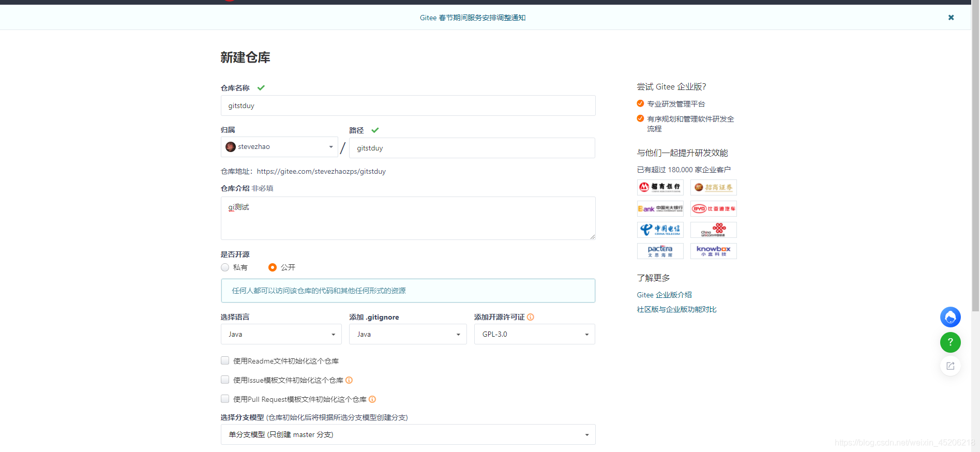Image resolution: width=980 pixels, height=452 pixels.
Task: Open the Gitee 企业版介绍 link
Action: pyautogui.click(x=664, y=295)
